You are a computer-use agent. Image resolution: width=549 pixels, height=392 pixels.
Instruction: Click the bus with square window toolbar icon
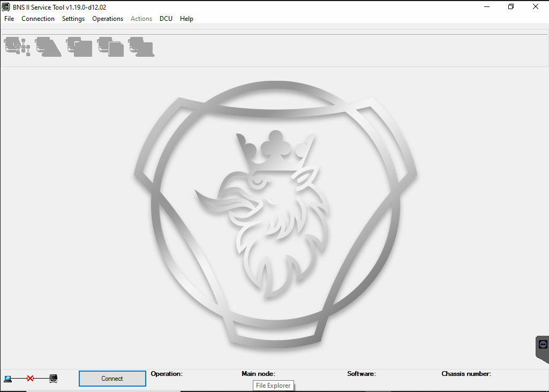[79, 47]
